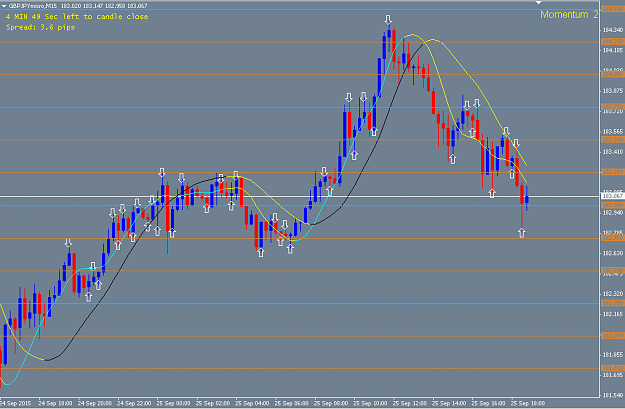
Task: Click the orange 182.500 level label
Action: click(x=613, y=270)
